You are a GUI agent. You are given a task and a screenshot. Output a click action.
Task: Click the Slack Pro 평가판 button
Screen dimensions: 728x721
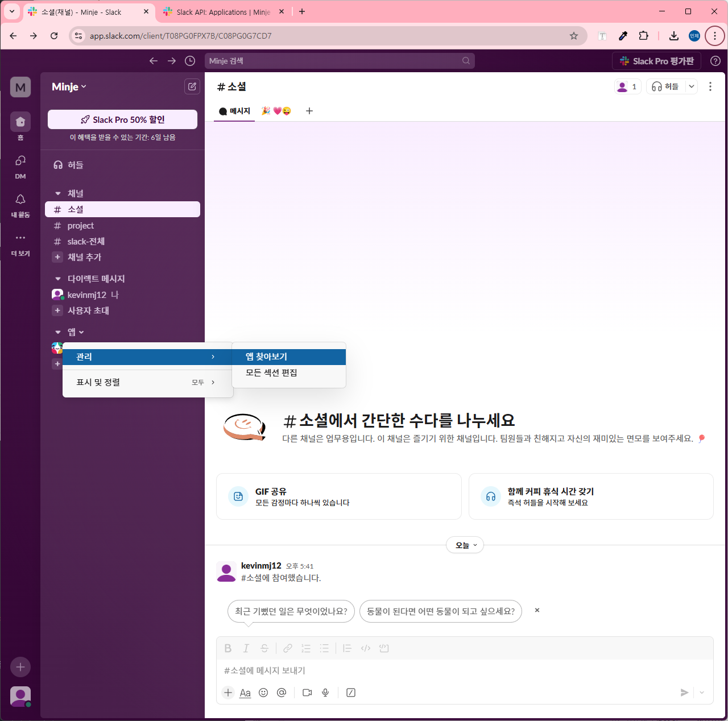pos(657,61)
